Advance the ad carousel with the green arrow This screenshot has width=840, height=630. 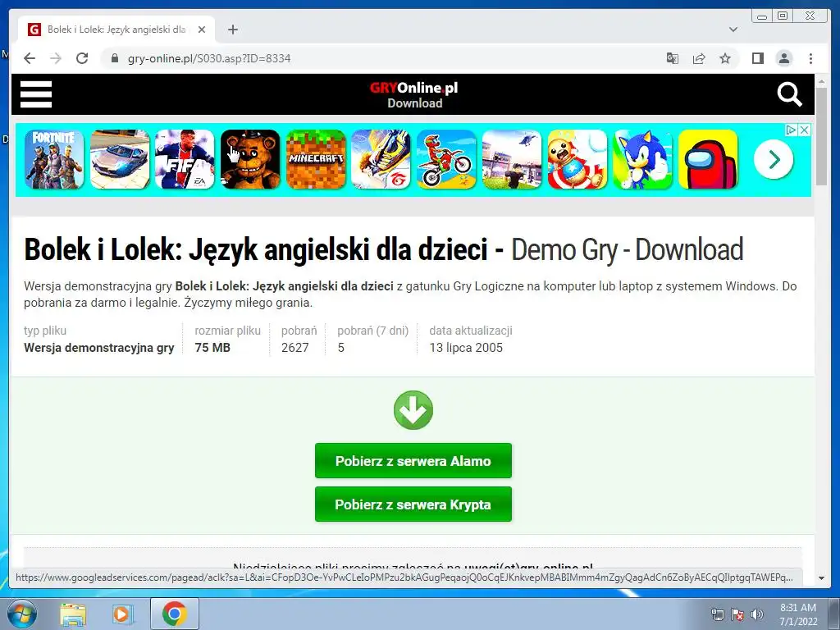point(774,159)
